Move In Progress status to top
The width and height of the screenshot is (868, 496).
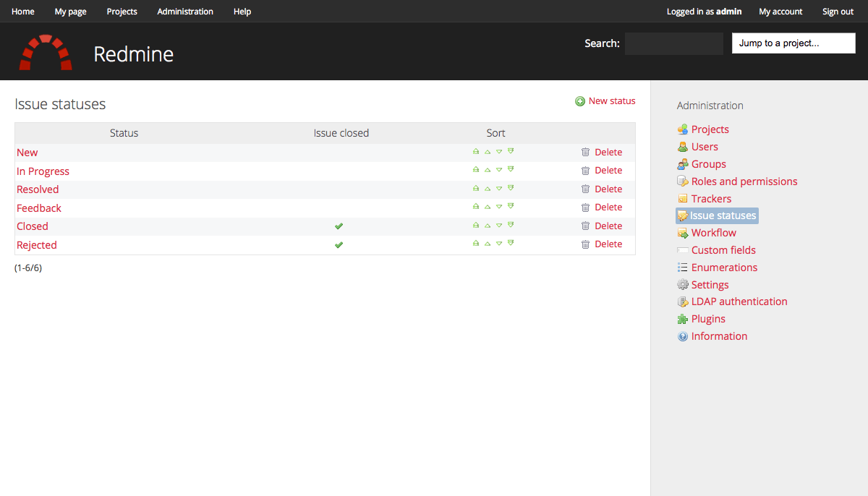coord(476,169)
